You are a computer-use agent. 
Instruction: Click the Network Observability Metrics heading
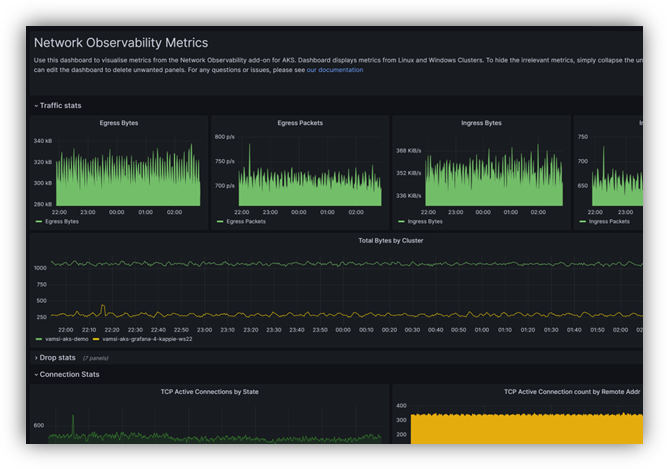[121, 43]
